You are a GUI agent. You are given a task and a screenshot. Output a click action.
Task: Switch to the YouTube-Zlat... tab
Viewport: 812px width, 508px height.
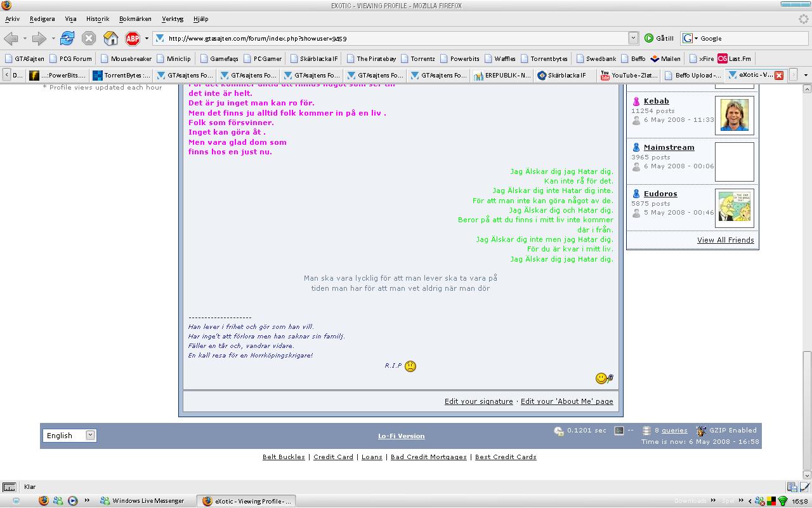[x=629, y=75]
